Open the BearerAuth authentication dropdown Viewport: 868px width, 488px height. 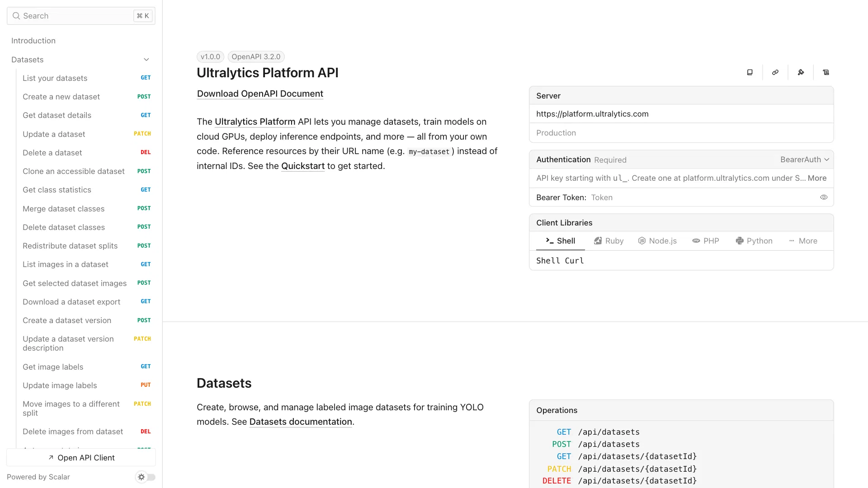tap(804, 160)
